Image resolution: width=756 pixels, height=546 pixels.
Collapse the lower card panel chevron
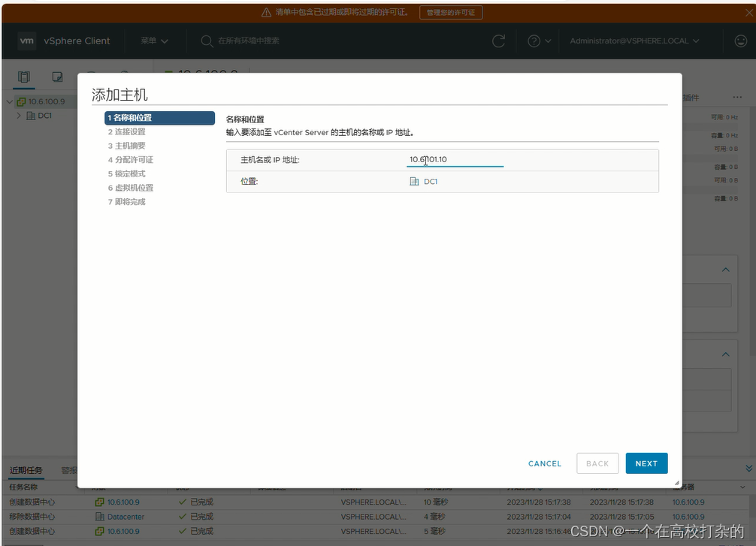pyautogui.click(x=726, y=354)
